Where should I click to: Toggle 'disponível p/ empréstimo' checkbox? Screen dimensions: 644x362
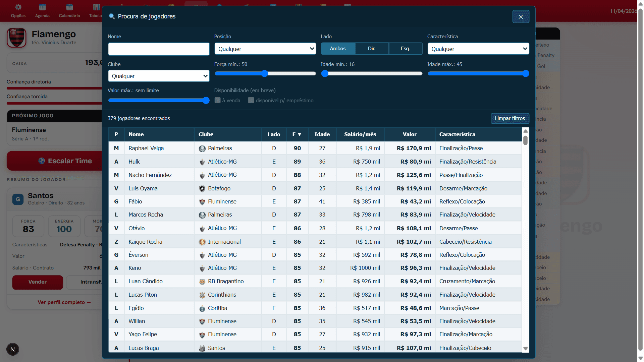251,100
